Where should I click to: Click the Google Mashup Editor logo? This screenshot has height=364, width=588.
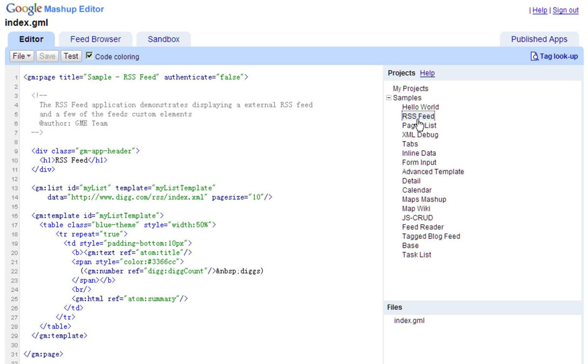pos(55,9)
